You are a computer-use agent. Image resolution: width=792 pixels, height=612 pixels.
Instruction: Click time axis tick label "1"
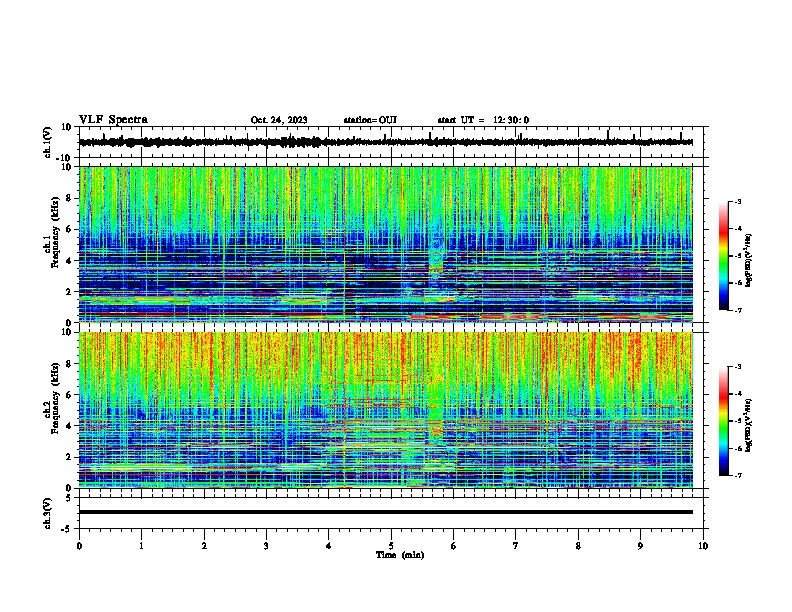142,546
